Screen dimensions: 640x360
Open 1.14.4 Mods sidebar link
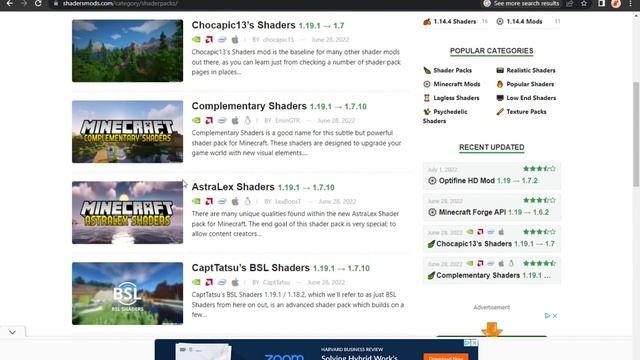524,21
